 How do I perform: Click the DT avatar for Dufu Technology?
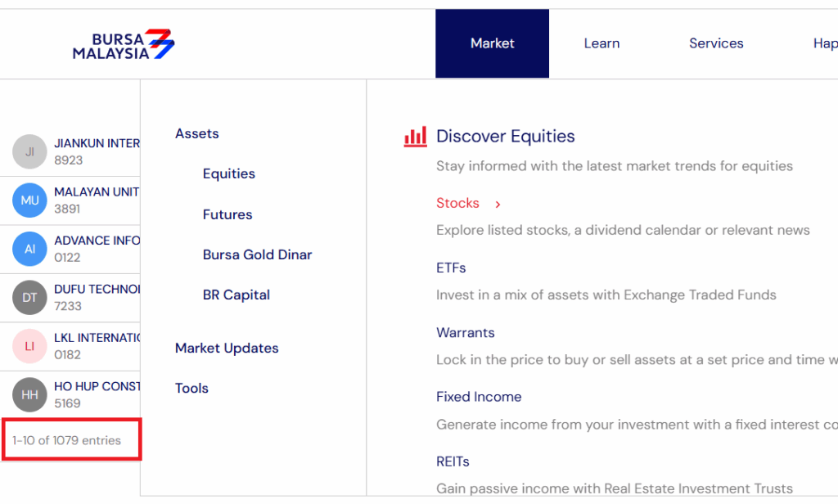coord(30,298)
